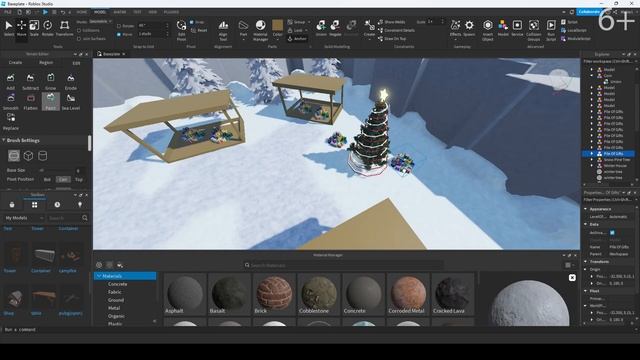Click the Collaborate button
640x360 pixels.
click(x=589, y=12)
